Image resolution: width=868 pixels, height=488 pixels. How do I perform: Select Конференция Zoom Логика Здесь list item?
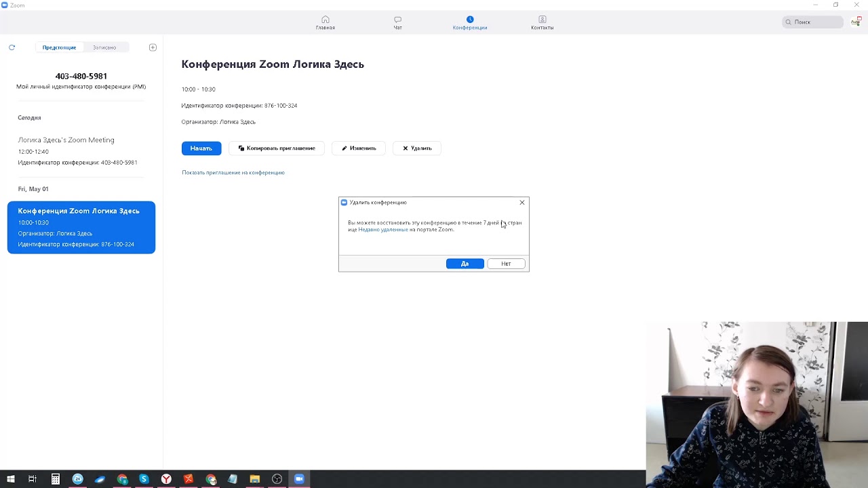click(81, 228)
